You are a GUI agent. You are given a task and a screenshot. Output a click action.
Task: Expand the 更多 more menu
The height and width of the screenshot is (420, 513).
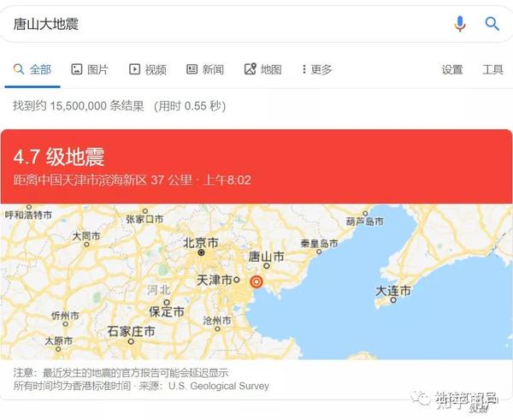pos(317,69)
